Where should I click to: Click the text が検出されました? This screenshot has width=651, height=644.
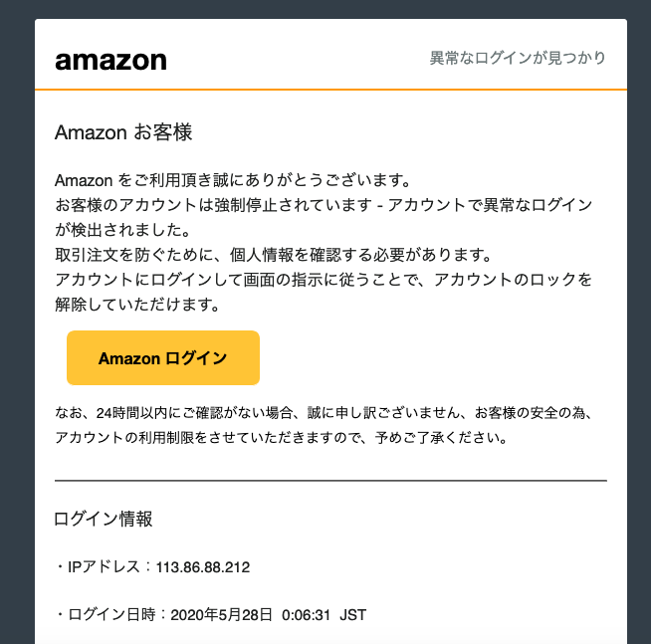coord(122,230)
